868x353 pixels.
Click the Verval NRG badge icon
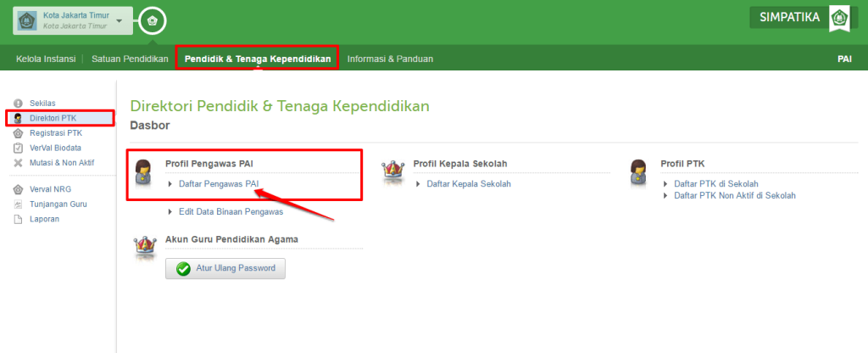click(19, 189)
